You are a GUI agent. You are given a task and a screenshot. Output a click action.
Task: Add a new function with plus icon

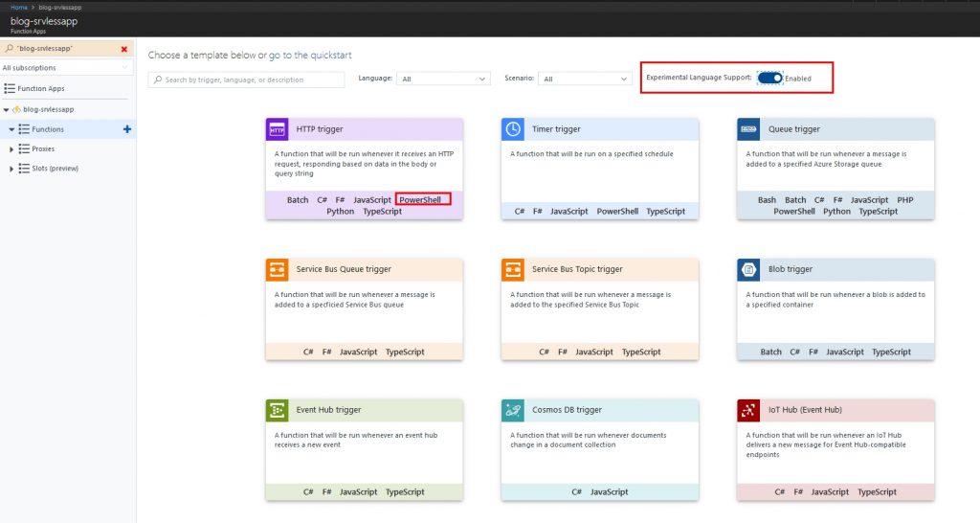(x=127, y=129)
